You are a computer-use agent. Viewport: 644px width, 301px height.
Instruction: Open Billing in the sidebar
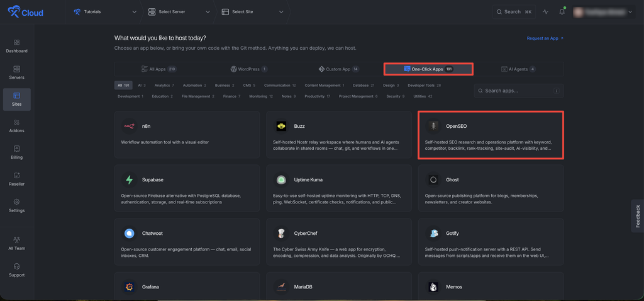click(x=16, y=152)
